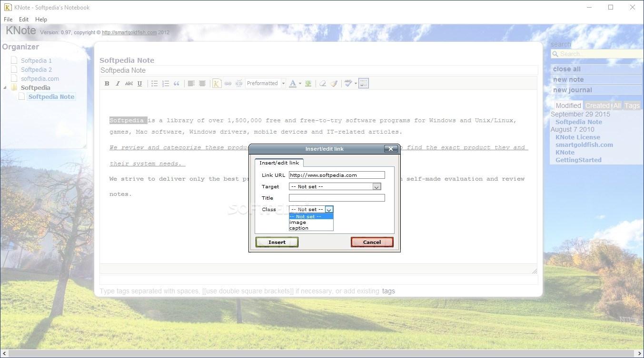Image resolution: width=644 pixels, height=358 pixels.
Task: Open the spellchecker language dropdown arrow
Action: pyautogui.click(x=356, y=84)
